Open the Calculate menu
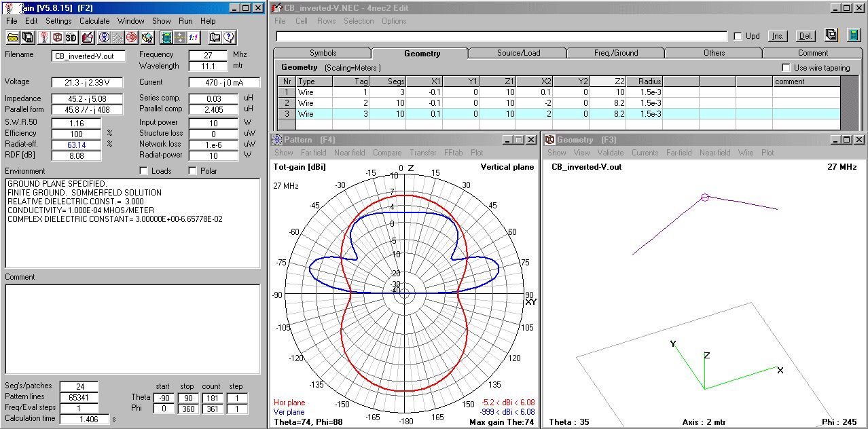 coord(94,21)
